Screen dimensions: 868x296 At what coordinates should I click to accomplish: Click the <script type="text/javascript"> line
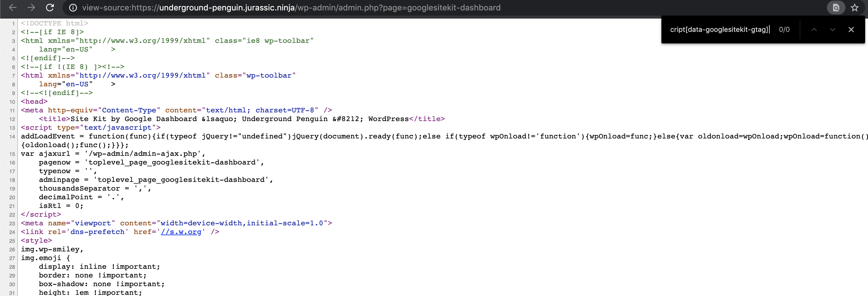[91, 128]
